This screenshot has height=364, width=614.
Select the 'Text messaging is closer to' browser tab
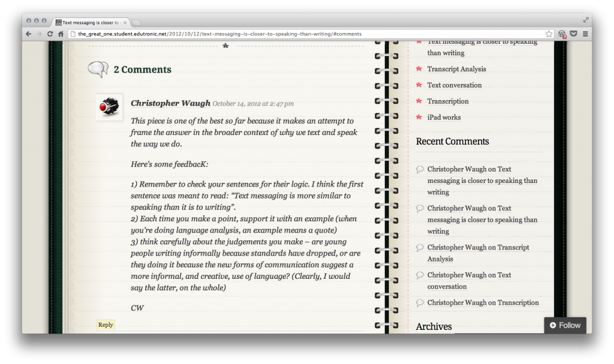(x=91, y=23)
